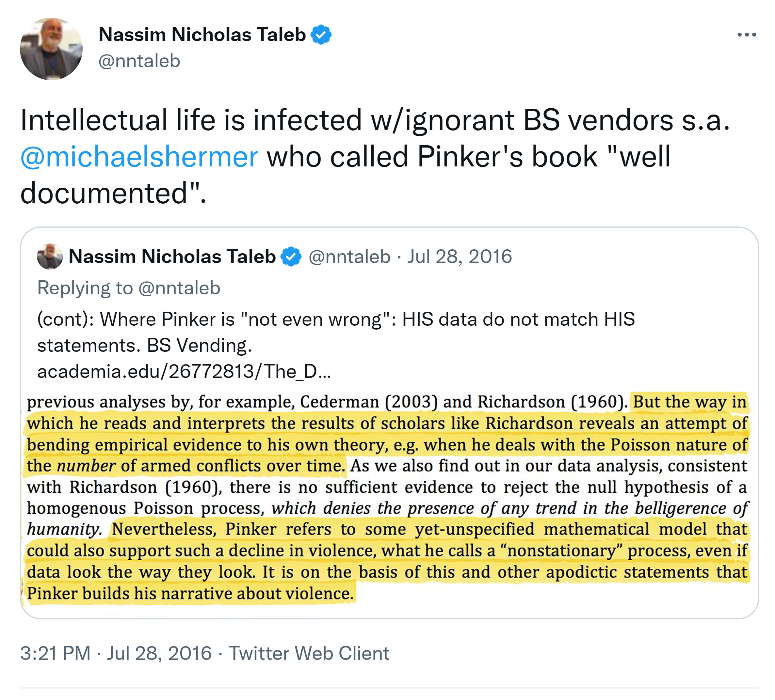Click the verified badge in the quoted tweet
Screen dimensions: 775x700
point(291,256)
